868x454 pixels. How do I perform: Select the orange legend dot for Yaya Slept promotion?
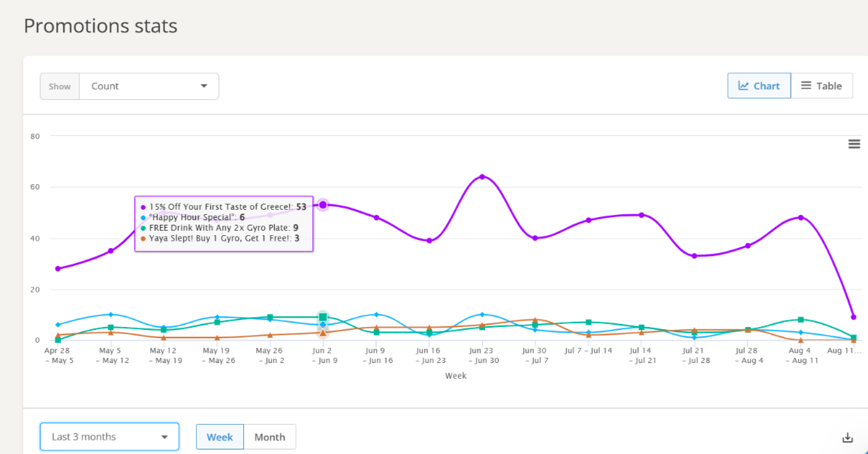pyautogui.click(x=143, y=238)
